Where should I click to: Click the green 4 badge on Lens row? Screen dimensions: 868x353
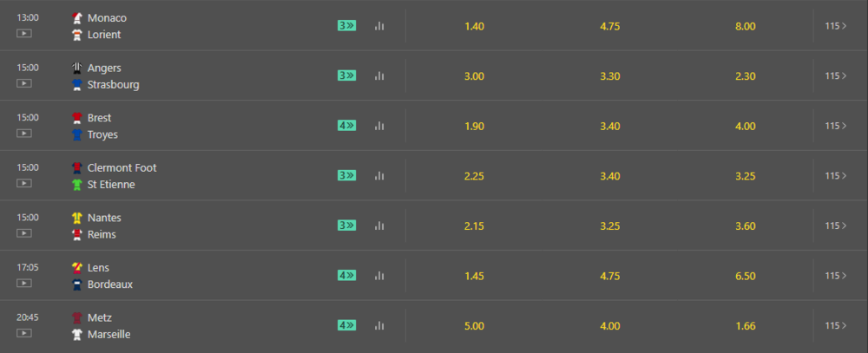click(346, 276)
